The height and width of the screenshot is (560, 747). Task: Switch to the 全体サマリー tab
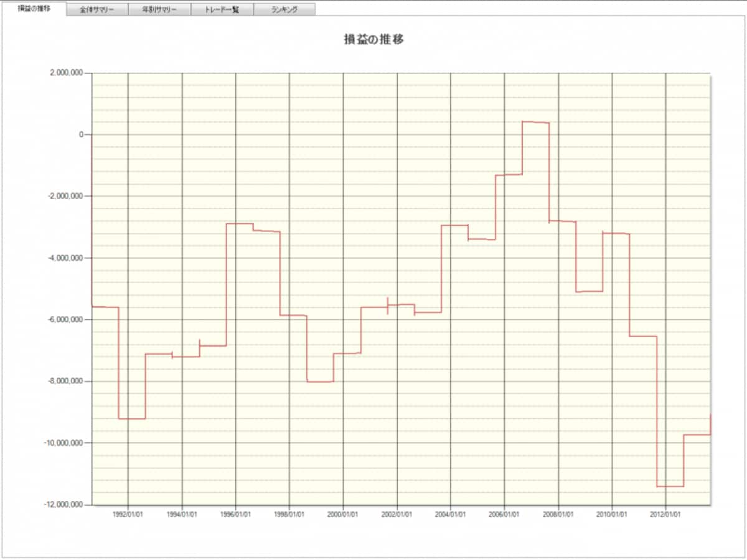(x=96, y=10)
